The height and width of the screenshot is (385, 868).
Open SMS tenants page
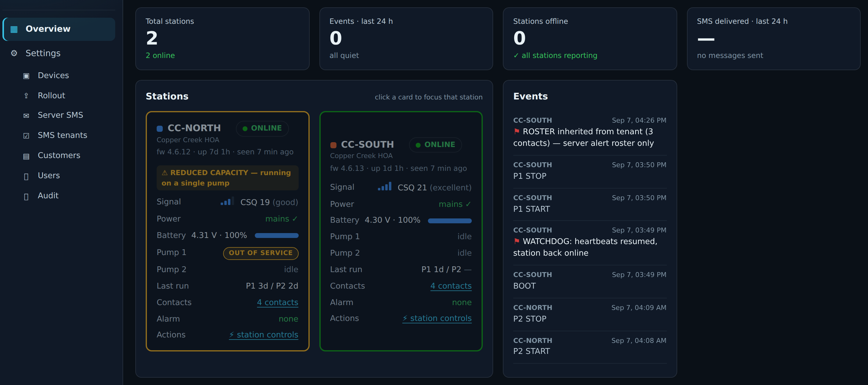pyautogui.click(x=62, y=135)
